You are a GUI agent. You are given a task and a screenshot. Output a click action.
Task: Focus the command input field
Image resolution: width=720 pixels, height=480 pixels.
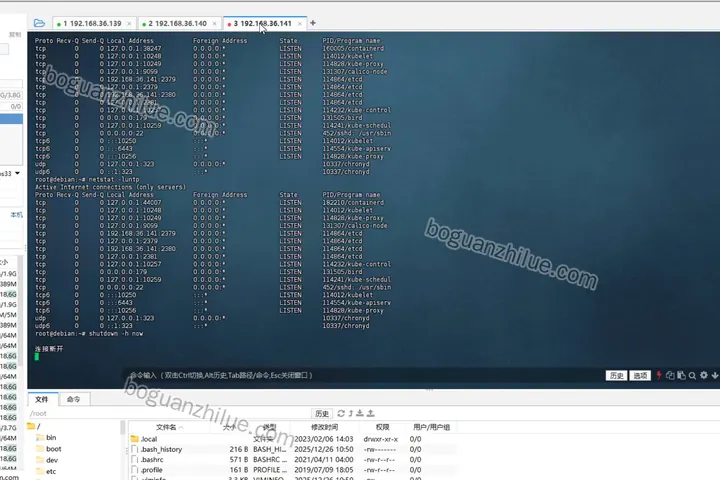(363, 375)
